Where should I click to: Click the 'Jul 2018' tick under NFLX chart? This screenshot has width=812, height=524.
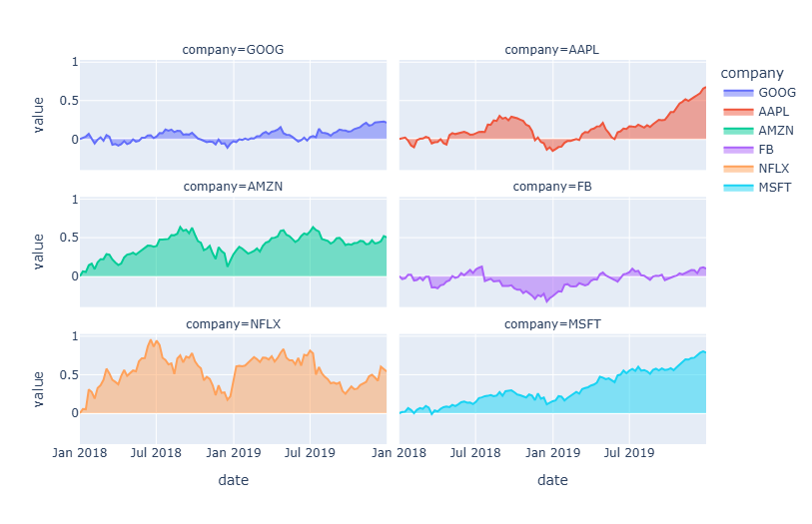156,452
